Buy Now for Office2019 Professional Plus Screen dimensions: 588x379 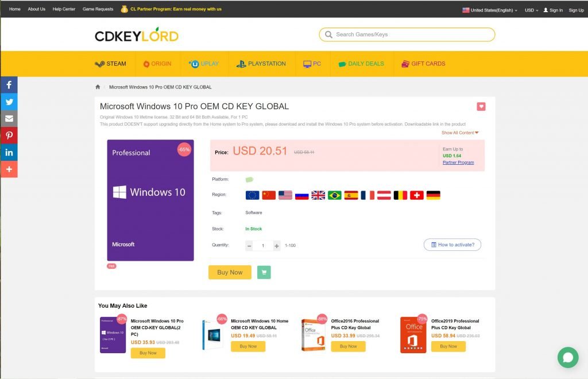coord(448,346)
